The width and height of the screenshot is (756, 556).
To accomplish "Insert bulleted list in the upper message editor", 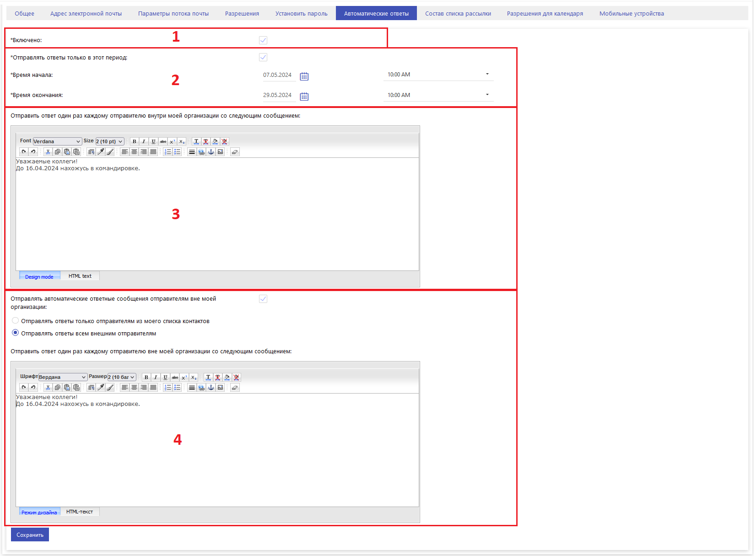I will coord(178,152).
